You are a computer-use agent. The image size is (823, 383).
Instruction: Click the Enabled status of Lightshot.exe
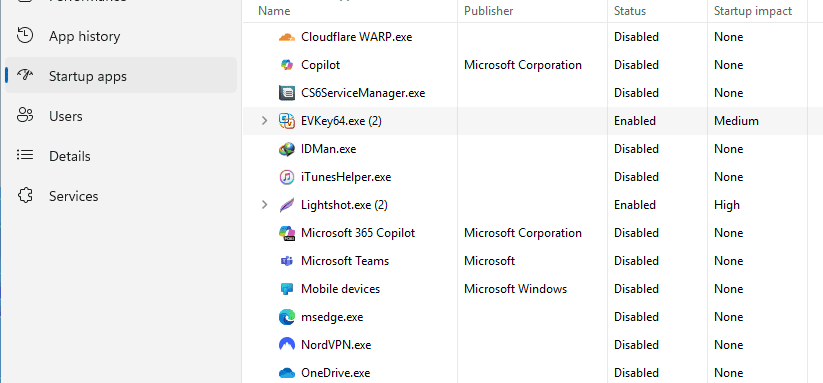(635, 205)
